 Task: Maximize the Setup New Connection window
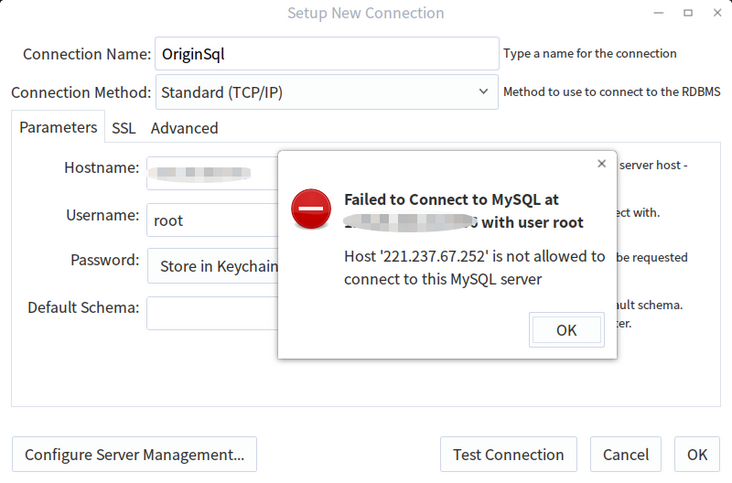click(688, 13)
